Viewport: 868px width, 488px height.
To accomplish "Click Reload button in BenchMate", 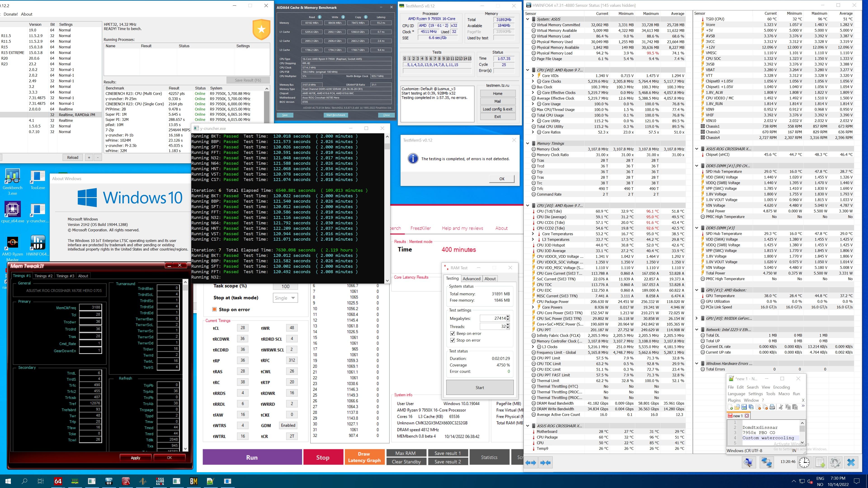I will tap(72, 157).
